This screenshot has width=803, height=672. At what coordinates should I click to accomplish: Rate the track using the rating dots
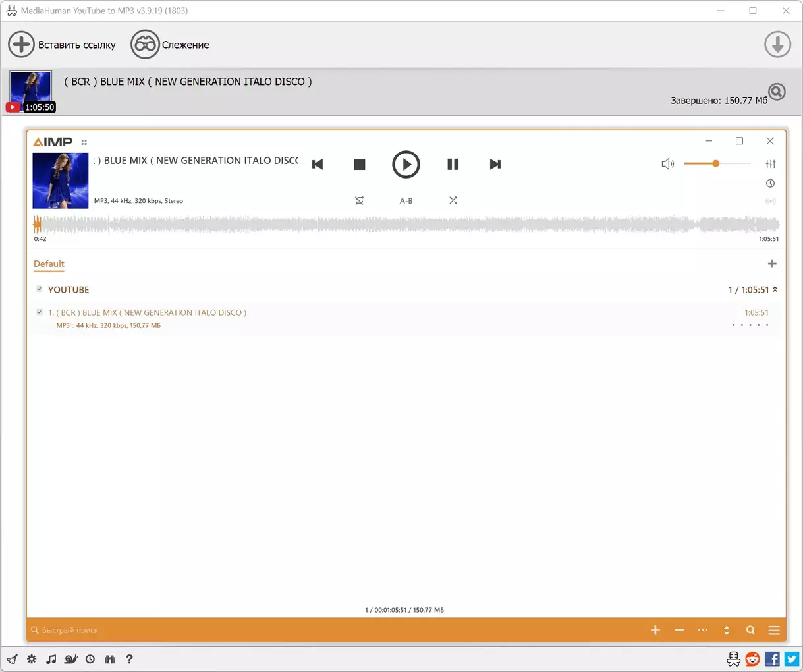(x=750, y=325)
